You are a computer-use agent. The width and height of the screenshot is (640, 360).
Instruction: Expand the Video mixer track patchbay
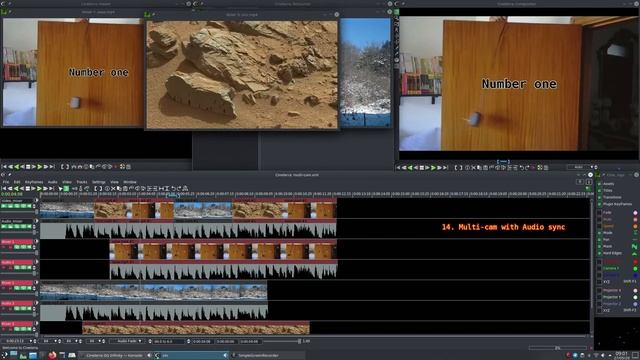click(x=36, y=200)
